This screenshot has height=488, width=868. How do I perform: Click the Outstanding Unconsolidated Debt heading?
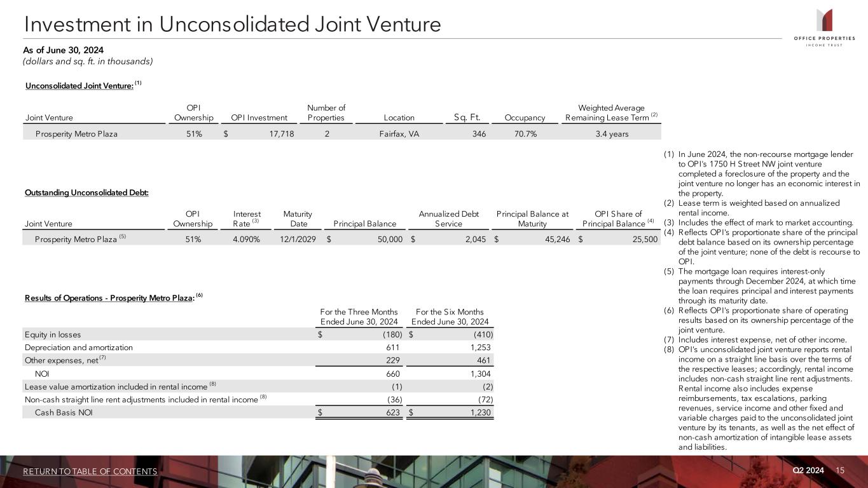click(86, 193)
